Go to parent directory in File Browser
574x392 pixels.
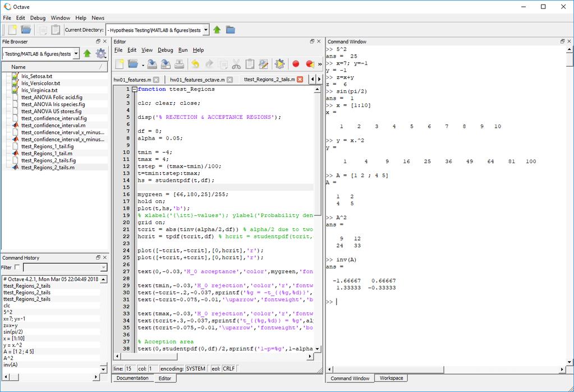pos(87,53)
